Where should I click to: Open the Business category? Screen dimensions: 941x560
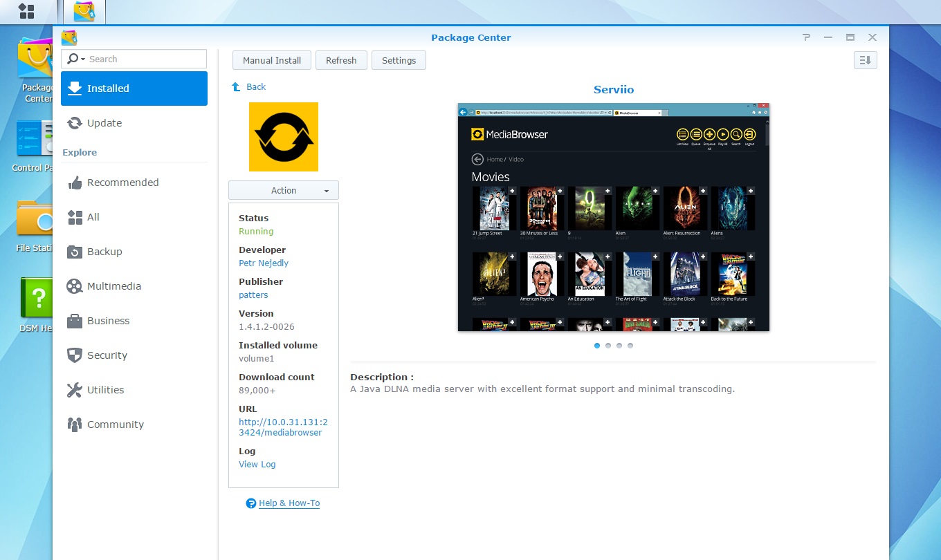(134, 321)
